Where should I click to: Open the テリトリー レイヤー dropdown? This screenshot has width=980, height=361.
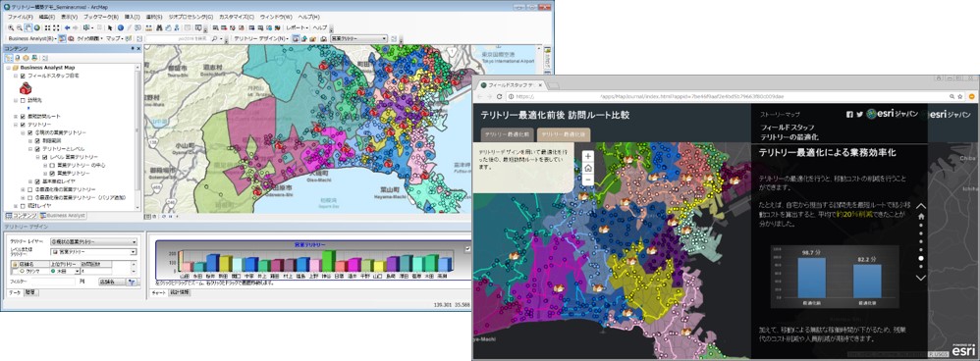[93, 241]
